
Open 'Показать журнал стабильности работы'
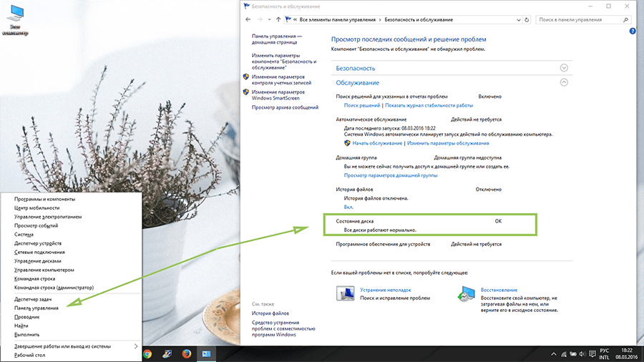[429, 105]
